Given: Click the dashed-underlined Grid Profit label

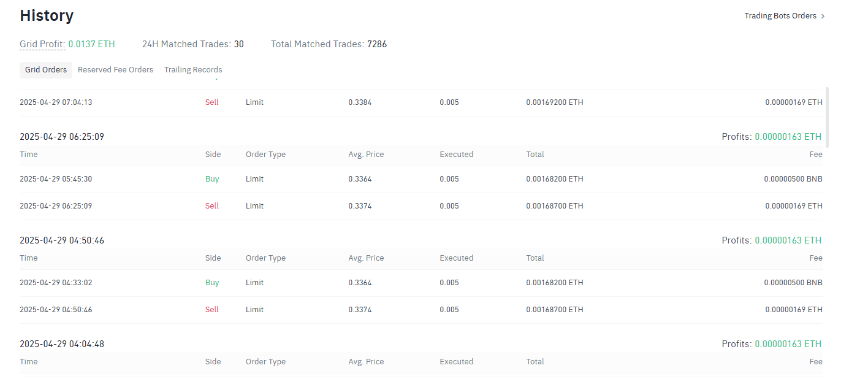Looking at the screenshot, I should 42,44.
